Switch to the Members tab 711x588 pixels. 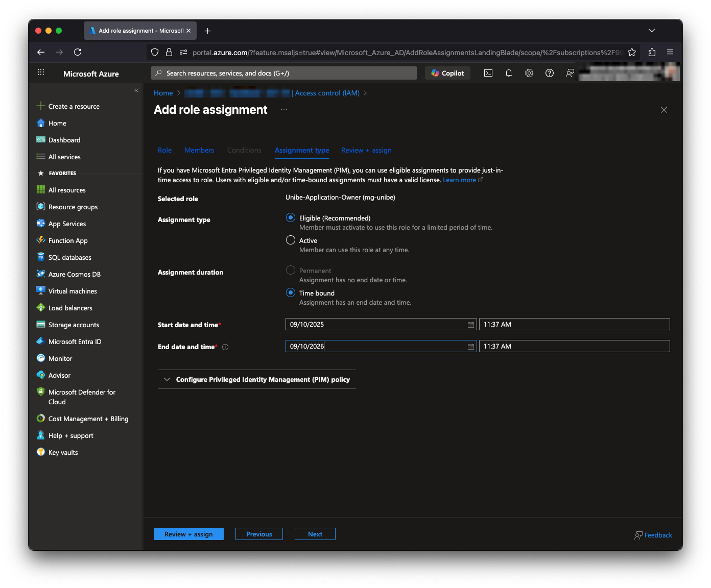[199, 150]
